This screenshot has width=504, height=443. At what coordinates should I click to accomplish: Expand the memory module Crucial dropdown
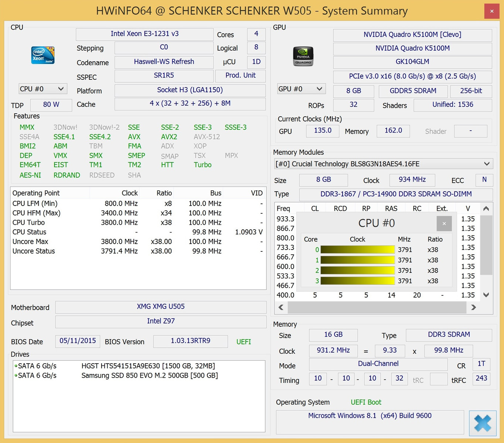coord(384,164)
